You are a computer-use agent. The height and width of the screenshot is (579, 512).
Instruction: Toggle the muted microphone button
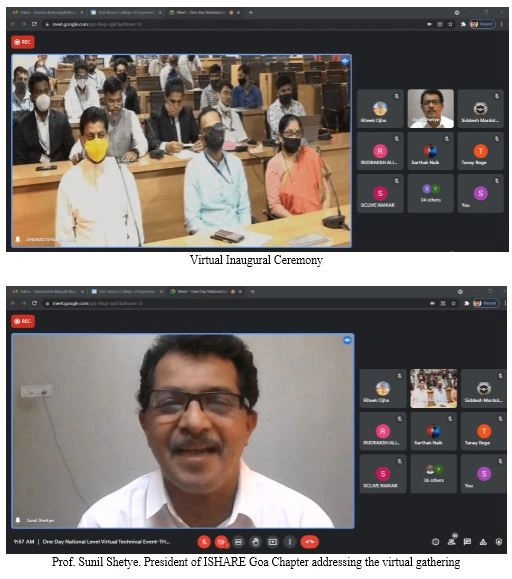click(x=204, y=542)
